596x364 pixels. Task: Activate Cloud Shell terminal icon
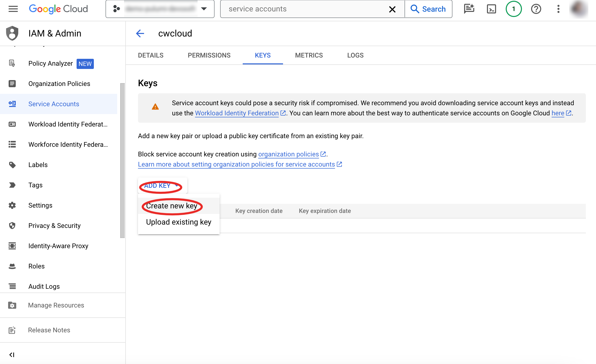[491, 9]
